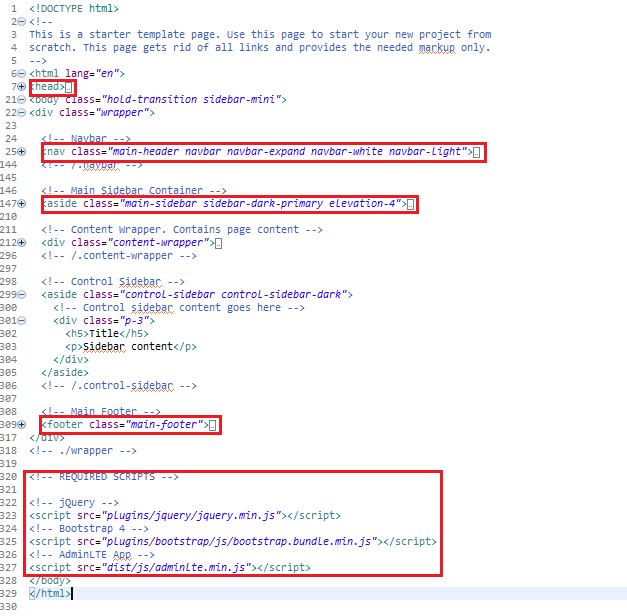Click the collapsed-code placeholder after main-footer tag

(213, 425)
